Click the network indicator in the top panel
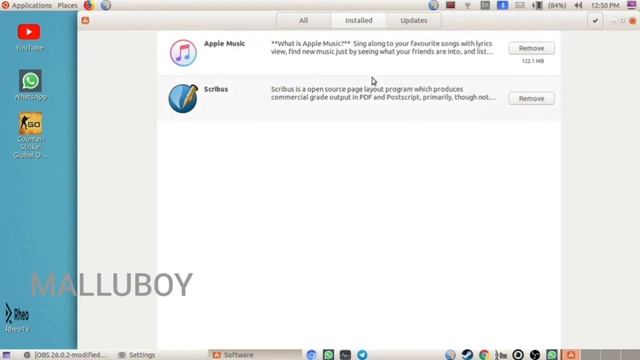The width and height of the screenshot is (640, 360). tap(468, 5)
